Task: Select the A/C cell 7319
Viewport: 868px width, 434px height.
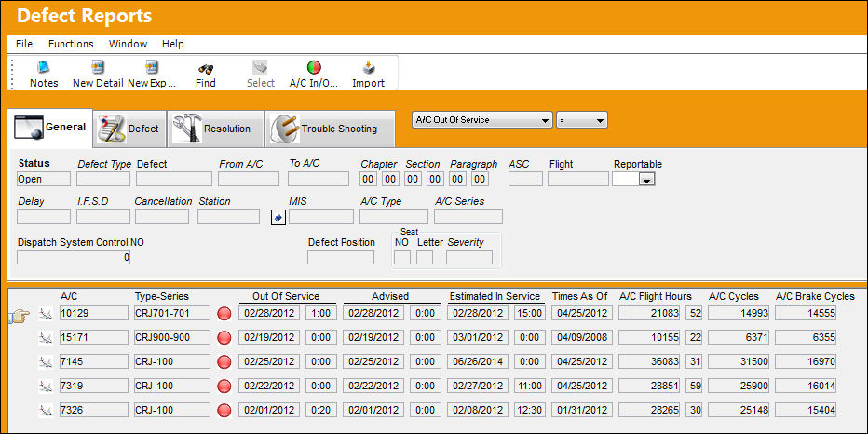Action: 93,386
